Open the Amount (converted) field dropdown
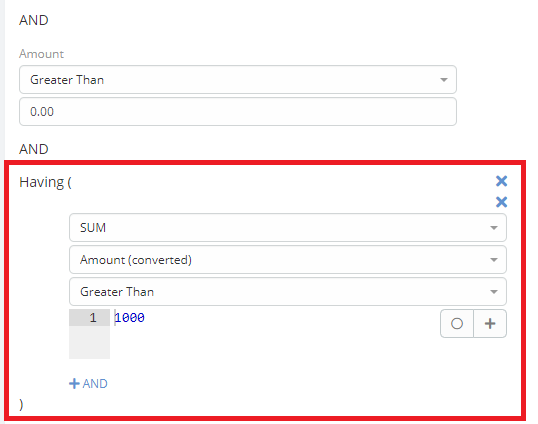 [x=288, y=260]
